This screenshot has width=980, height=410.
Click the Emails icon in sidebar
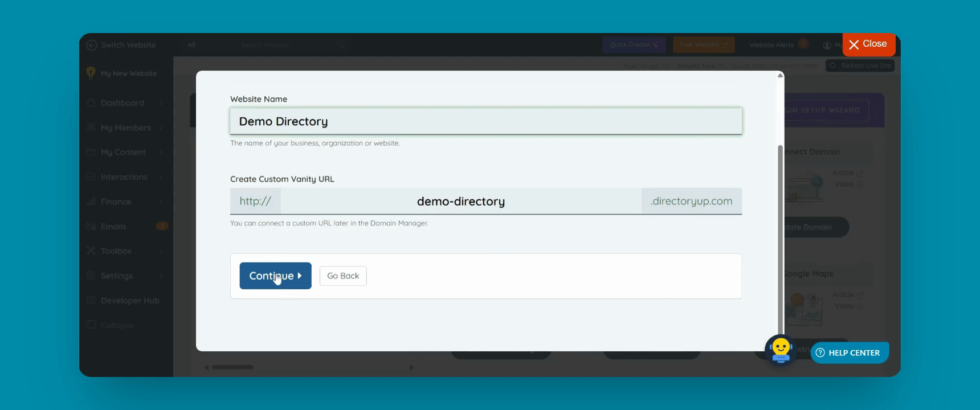pos(91,227)
